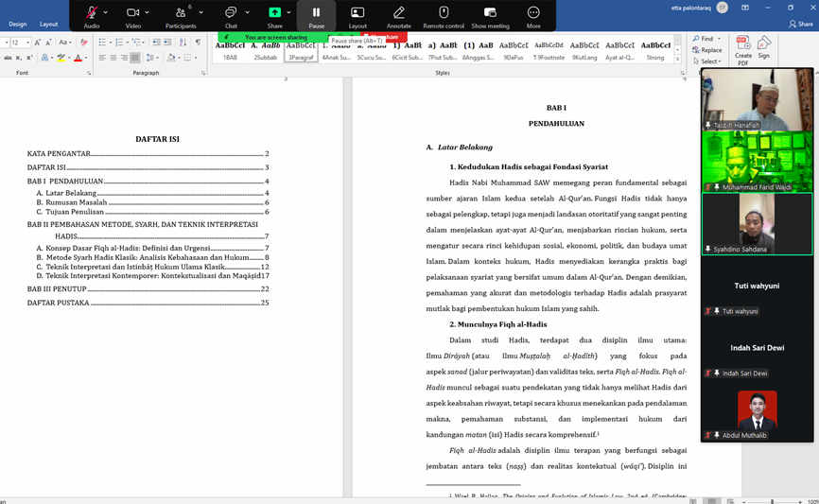Insert a numbered list
The width and height of the screenshot is (819, 504).
pyautogui.click(x=119, y=43)
